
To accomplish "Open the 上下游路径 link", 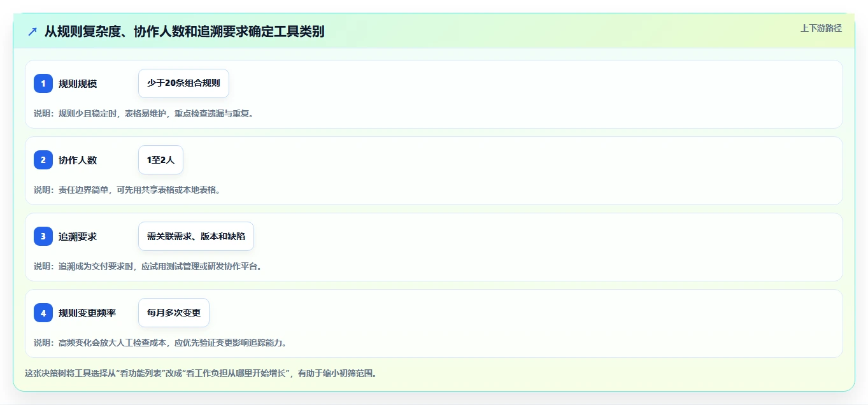I will tap(821, 28).
